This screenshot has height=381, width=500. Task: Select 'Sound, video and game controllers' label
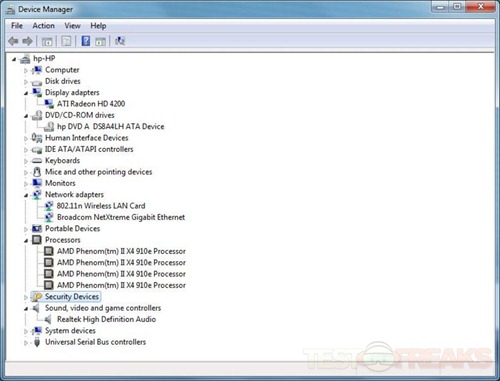(103, 308)
